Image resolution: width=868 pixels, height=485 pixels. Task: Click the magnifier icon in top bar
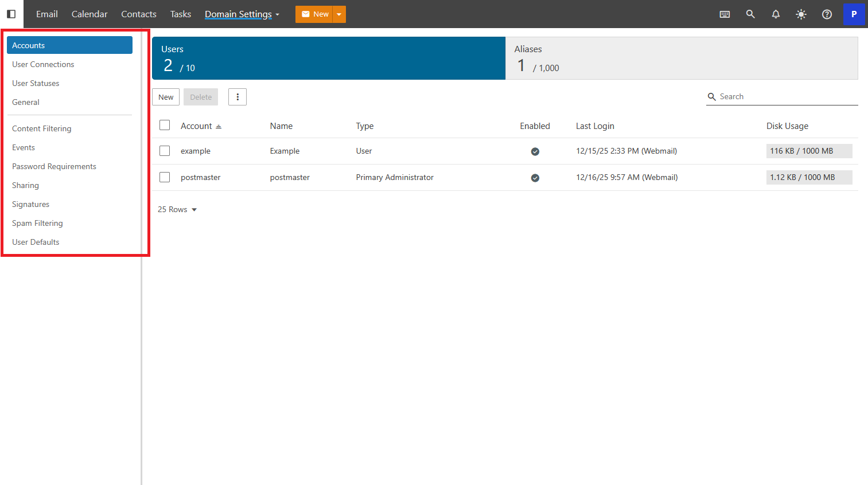(x=750, y=14)
